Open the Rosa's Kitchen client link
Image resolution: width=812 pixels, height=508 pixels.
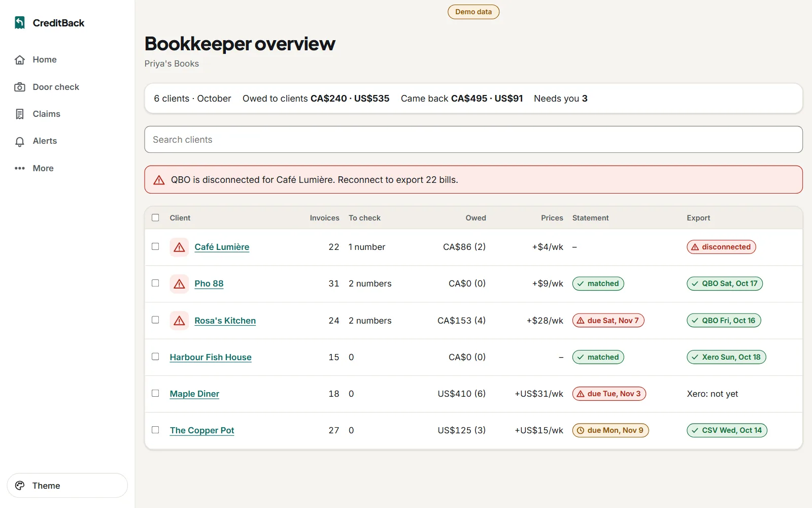click(x=225, y=321)
